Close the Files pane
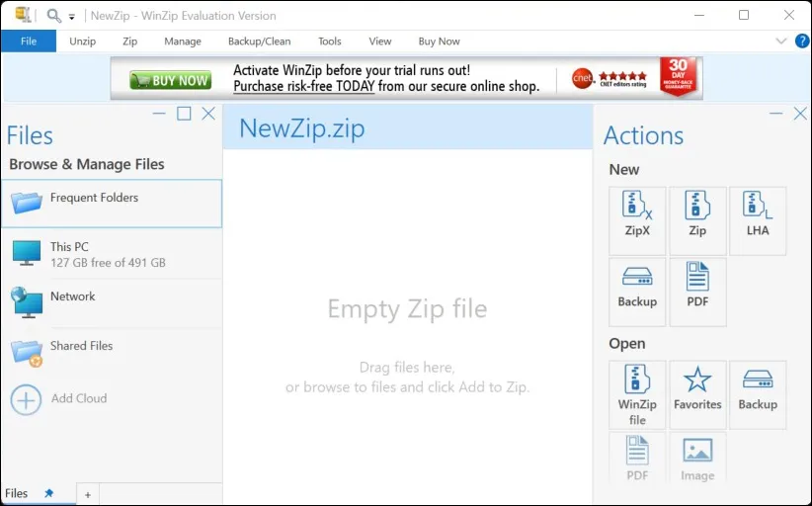Image resolution: width=812 pixels, height=506 pixels. (x=208, y=114)
